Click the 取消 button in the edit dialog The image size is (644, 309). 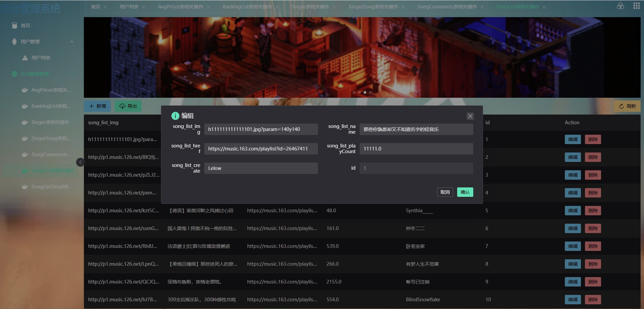pyautogui.click(x=445, y=192)
